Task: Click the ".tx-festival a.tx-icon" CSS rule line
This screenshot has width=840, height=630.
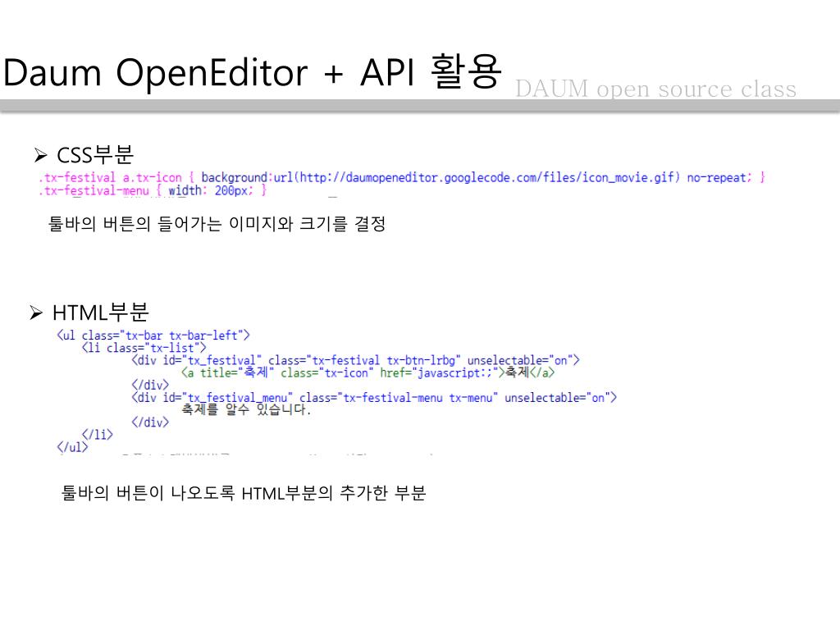Action: pyautogui.click(x=402, y=177)
